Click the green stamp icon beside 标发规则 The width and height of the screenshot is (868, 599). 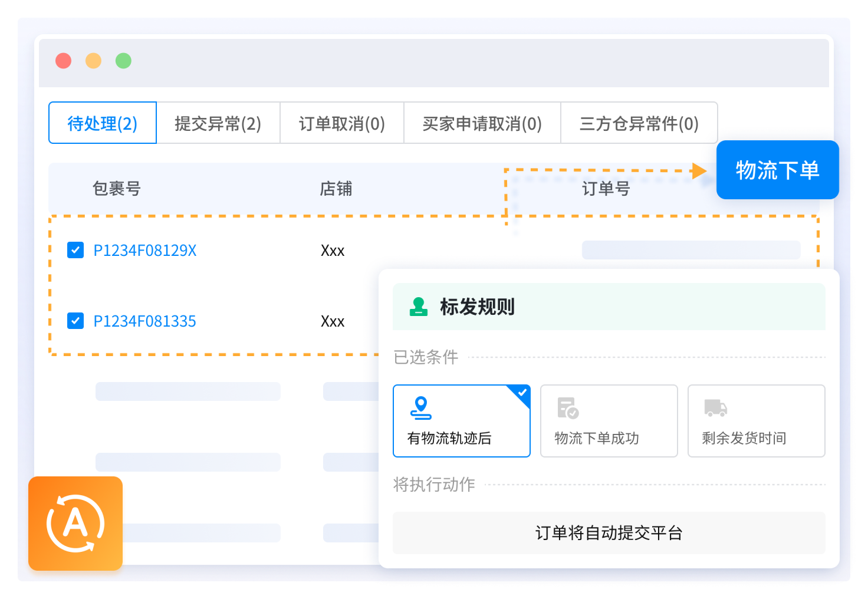point(419,307)
